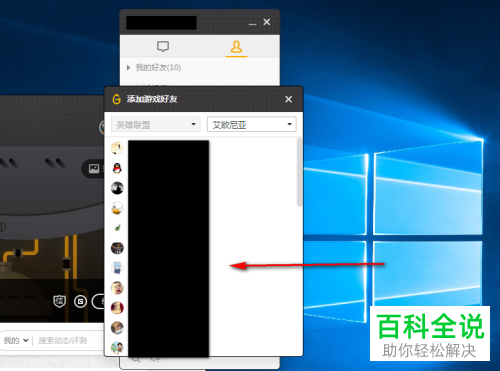Open the 英雄联盟 game dropdown
This screenshot has width=500, height=371.
156,125
